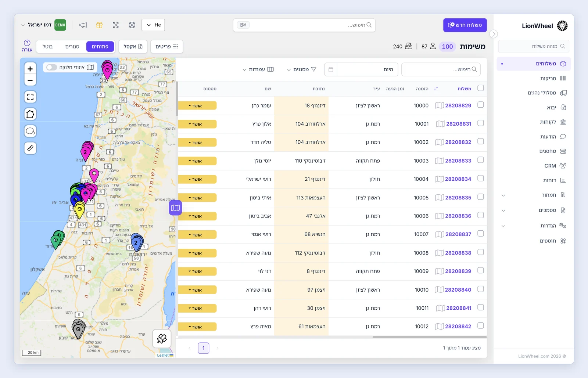The height and width of the screenshot is (378, 588).
Task: Click the sort arrows in table header
Action: tap(436, 89)
